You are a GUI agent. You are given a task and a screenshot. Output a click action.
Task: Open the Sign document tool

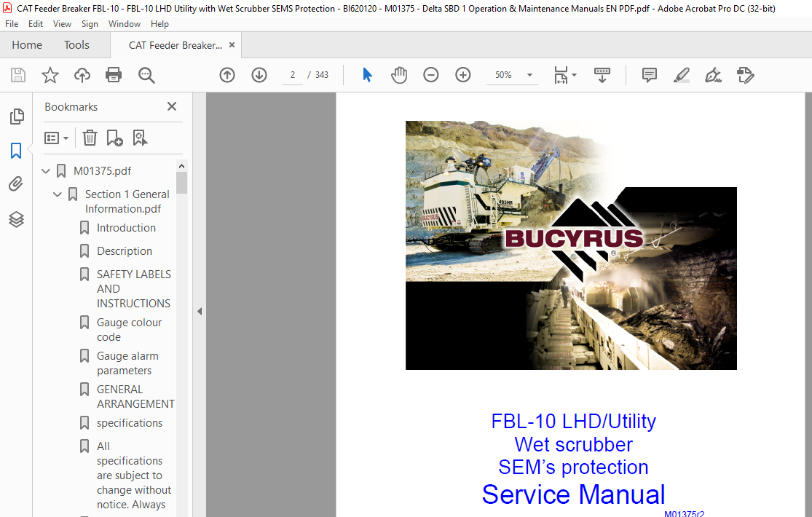point(713,75)
